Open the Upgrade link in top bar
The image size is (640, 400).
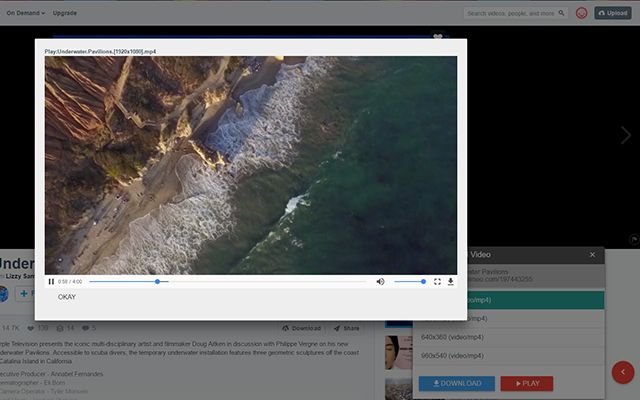[x=64, y=13]
